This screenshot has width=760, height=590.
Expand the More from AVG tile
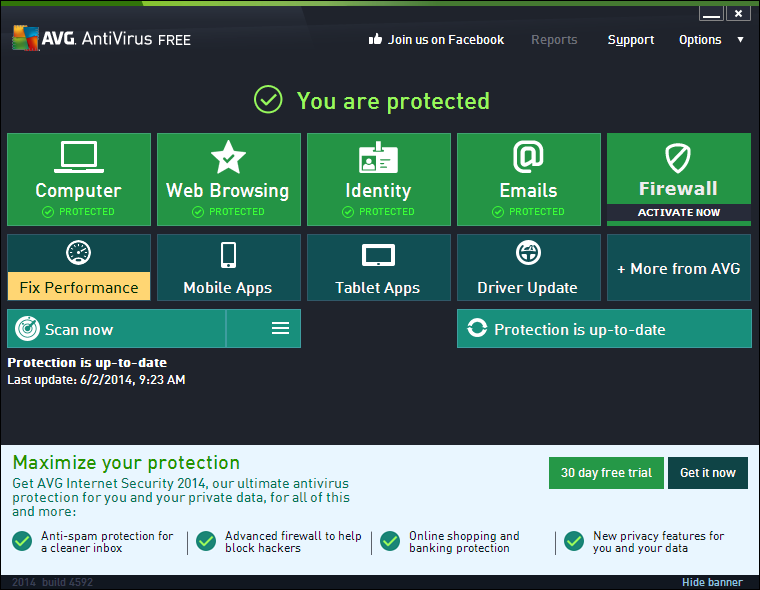(678, 268)
